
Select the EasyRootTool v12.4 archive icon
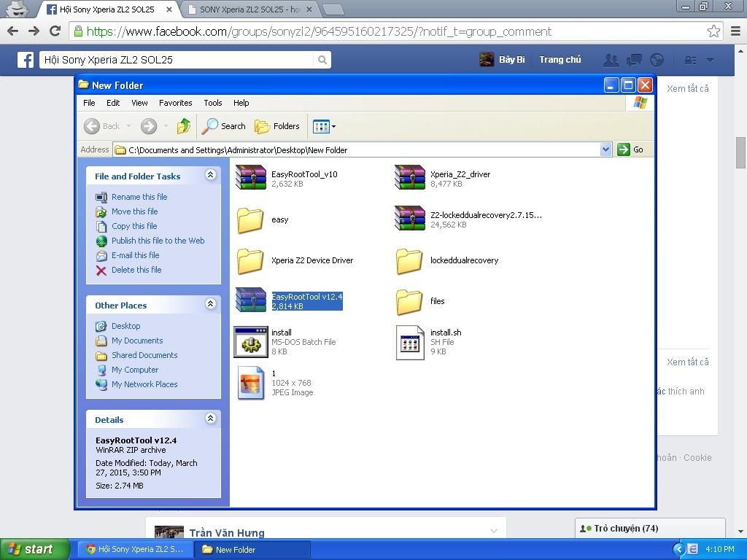(x=251, y=300)
